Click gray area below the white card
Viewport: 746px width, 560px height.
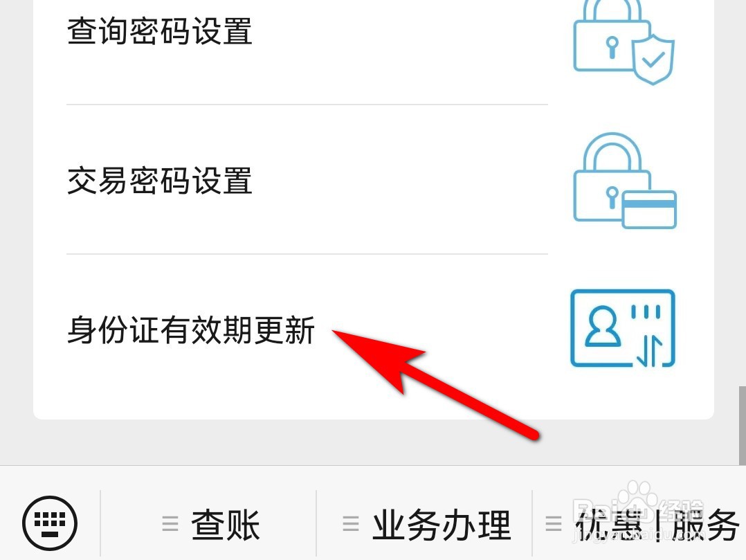373,442
